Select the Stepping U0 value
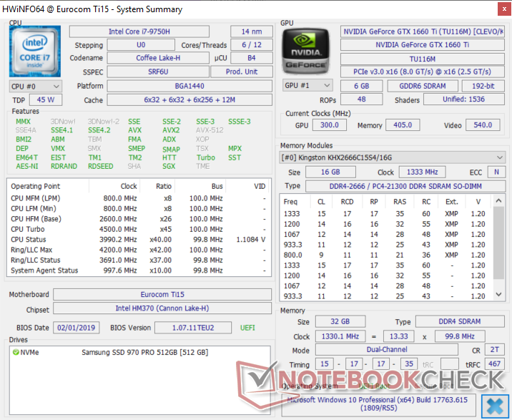512x420 pixels. 141,45
